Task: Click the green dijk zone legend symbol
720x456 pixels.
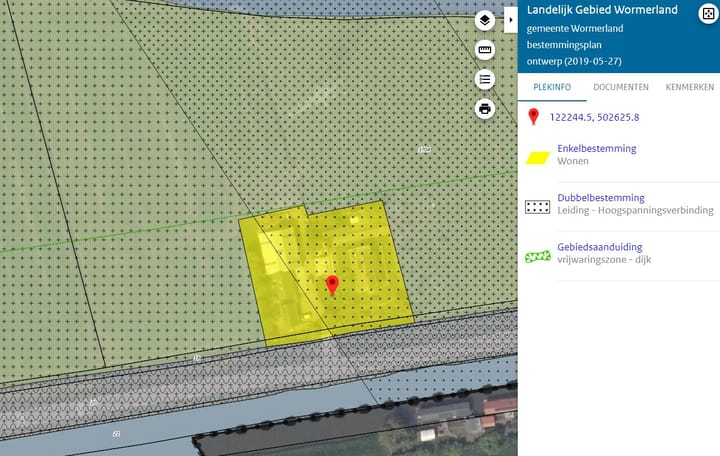Action: [x=538, y=256]
